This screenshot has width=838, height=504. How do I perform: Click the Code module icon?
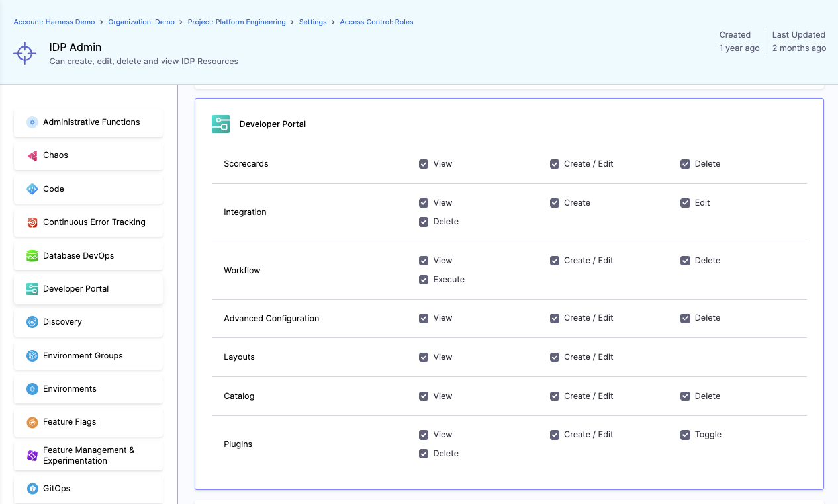pos(32,189)
